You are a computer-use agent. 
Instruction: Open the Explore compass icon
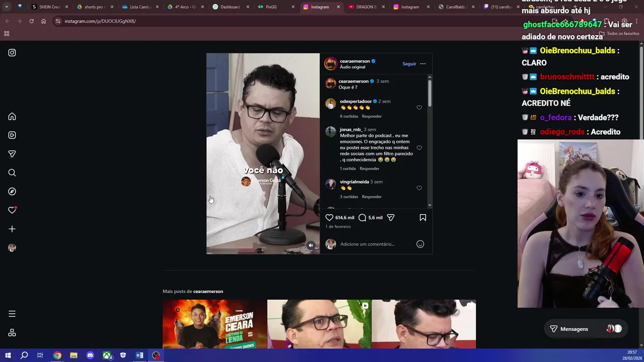(x=12, y=192)
